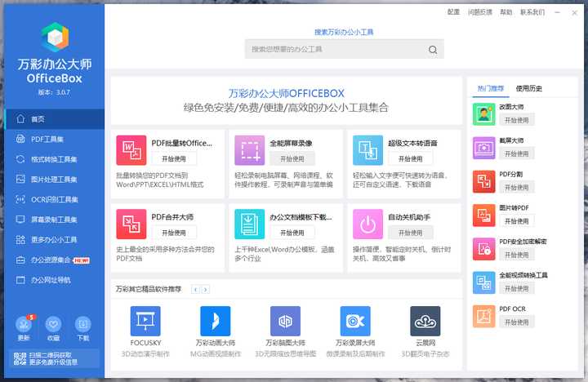Image resolution: width=588 pixels, height=382 pixels.
Task: Click the 全能屏幕录像 purple icon
Action: coord(249,151)
